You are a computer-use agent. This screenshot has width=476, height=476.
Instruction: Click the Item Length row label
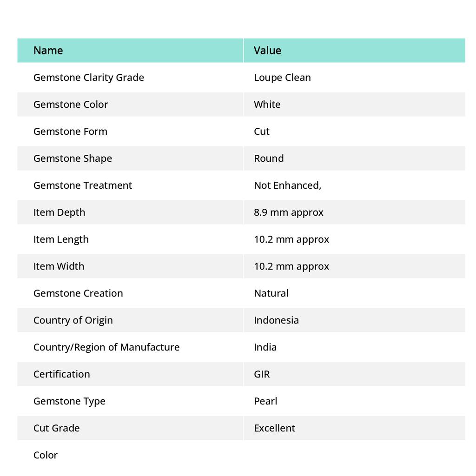61,239
